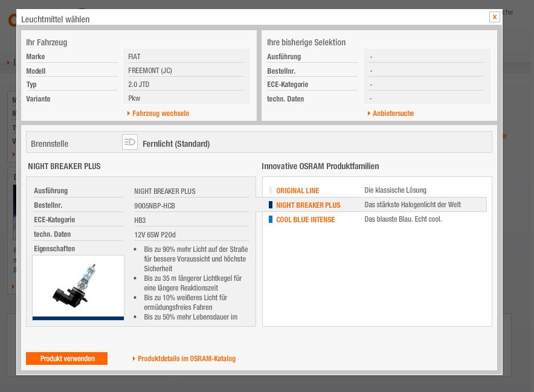The height and width of the screenshot is (392, 534).
Task: Click the HB3 bulb product thumbnail
Action: coord(78,288)
